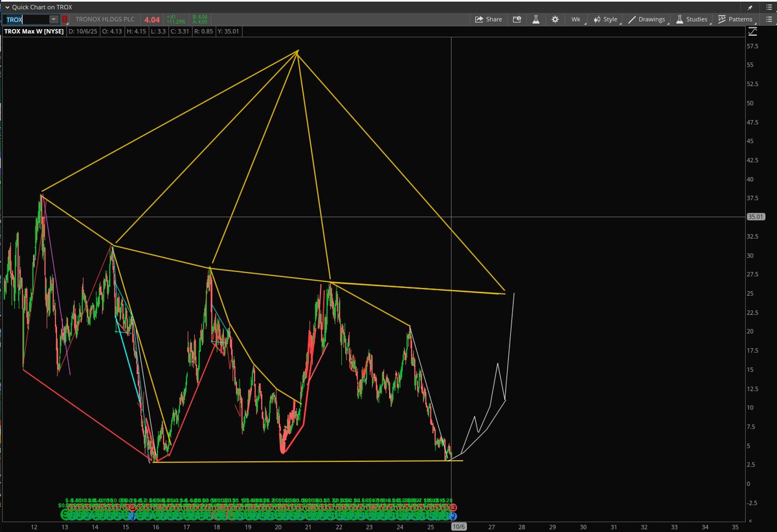Click the 4.04 last price value
This screenshot has height=532, width=777.
tap(151, 19)
